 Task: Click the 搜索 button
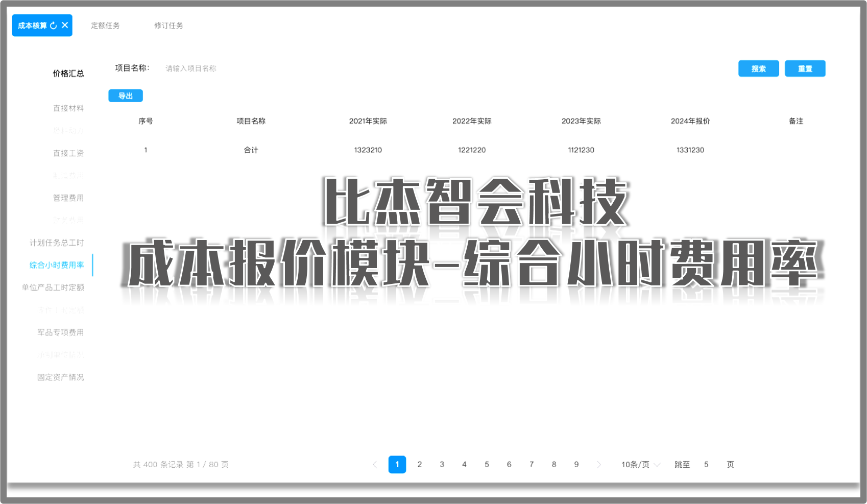[x=758, y=68]
